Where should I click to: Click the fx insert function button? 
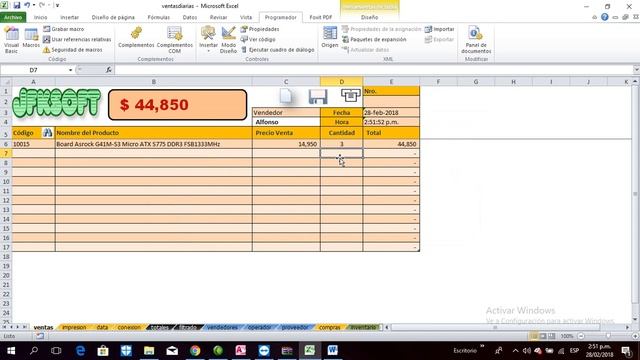pos(109,70)
